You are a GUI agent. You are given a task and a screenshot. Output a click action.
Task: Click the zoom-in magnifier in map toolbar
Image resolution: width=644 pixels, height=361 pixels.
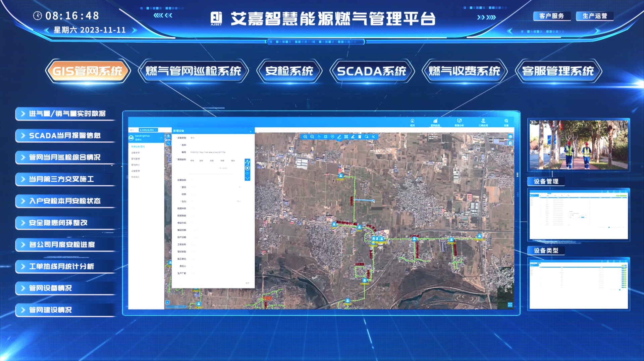point(305,137)
